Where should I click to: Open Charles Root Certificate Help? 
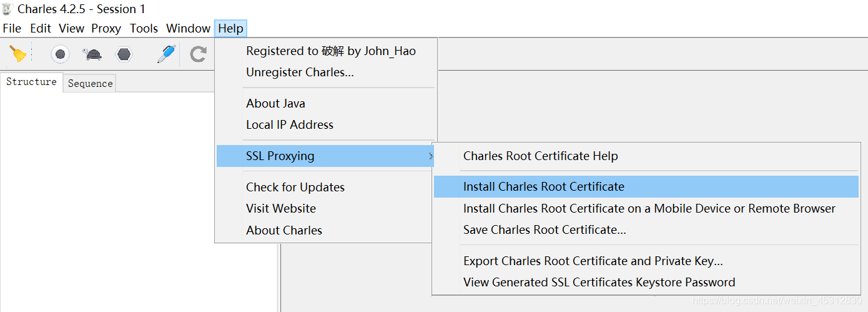[x=646, y=156]
